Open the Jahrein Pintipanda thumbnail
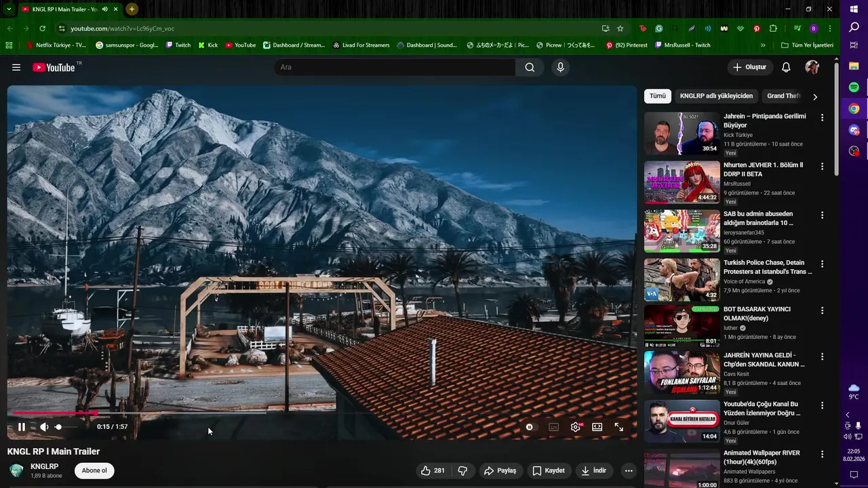Image resolution: width=868 pixels, height=488 pixels. pyautogui.click(x=682, y=134)
